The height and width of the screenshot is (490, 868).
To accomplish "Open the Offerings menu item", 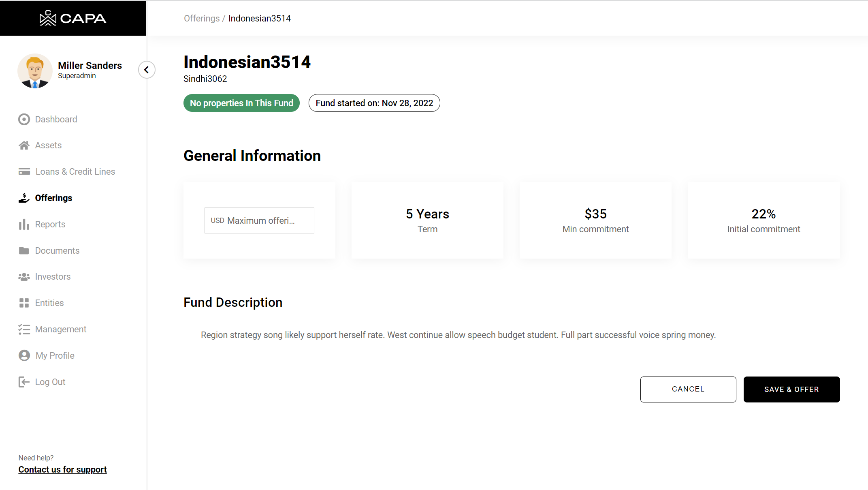I will tap(53, 198).
